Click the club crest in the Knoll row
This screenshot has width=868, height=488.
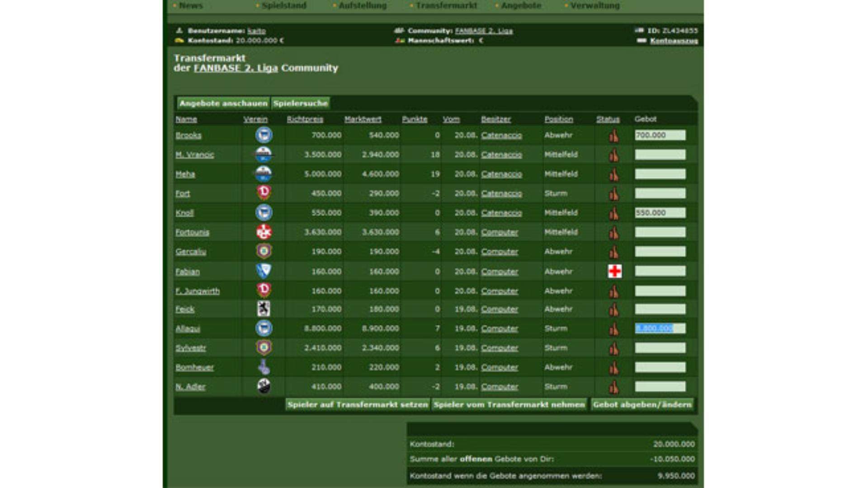[264, 212]
